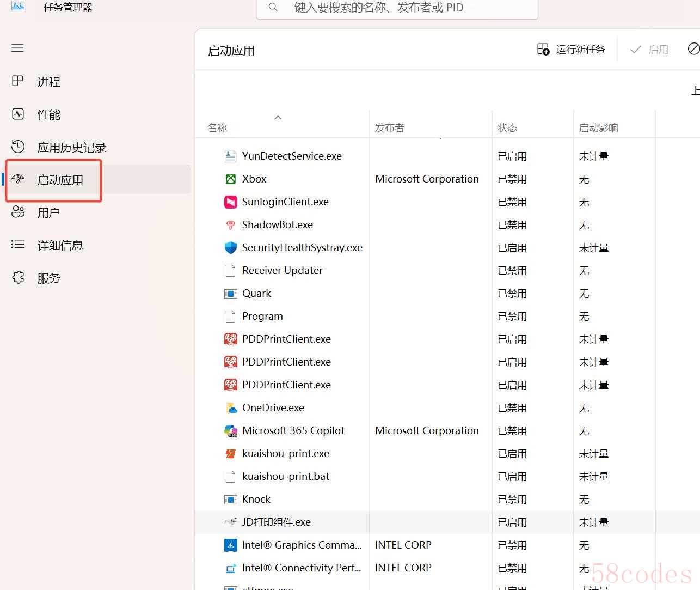Sort by the 发布者 column header
This screenshot has height=590, width=700.
pos(390,127)
